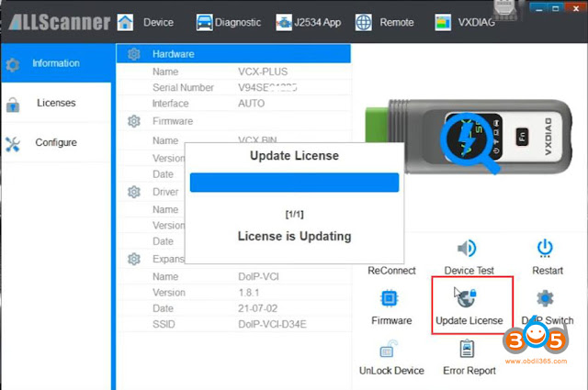
Task: Select the DoIP-VCI name value
Action: tap(258, 276)
